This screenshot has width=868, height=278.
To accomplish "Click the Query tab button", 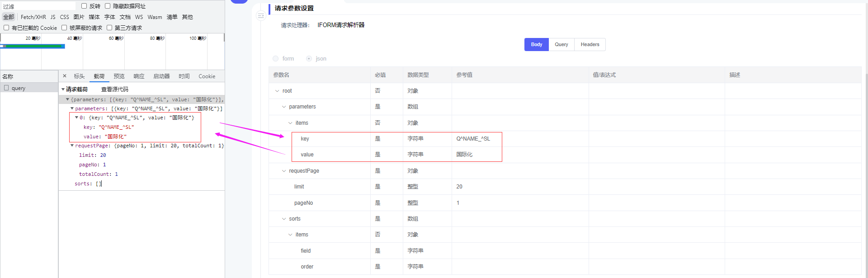I will tap(561, 44).
